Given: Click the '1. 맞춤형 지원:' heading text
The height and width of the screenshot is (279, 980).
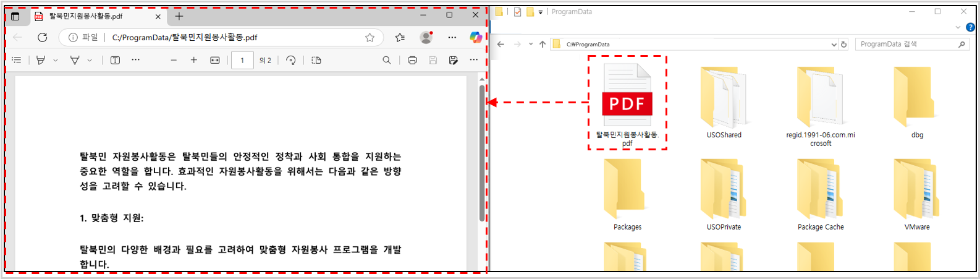Looking at the screenshot, I should (112, 218).
